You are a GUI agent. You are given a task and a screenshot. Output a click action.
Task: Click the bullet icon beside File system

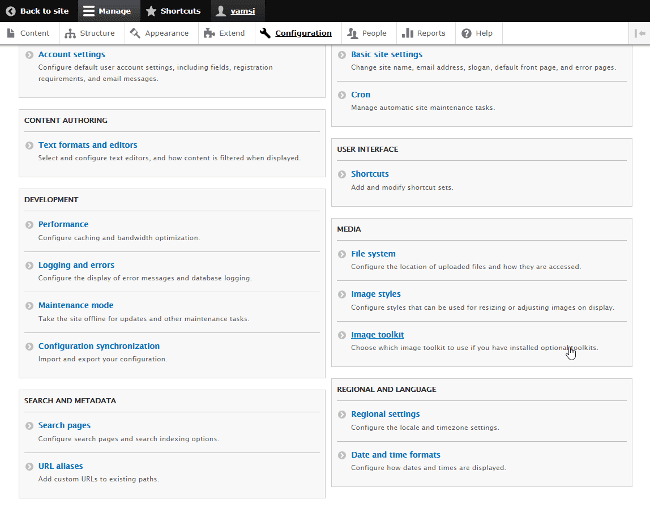(342, 254)
